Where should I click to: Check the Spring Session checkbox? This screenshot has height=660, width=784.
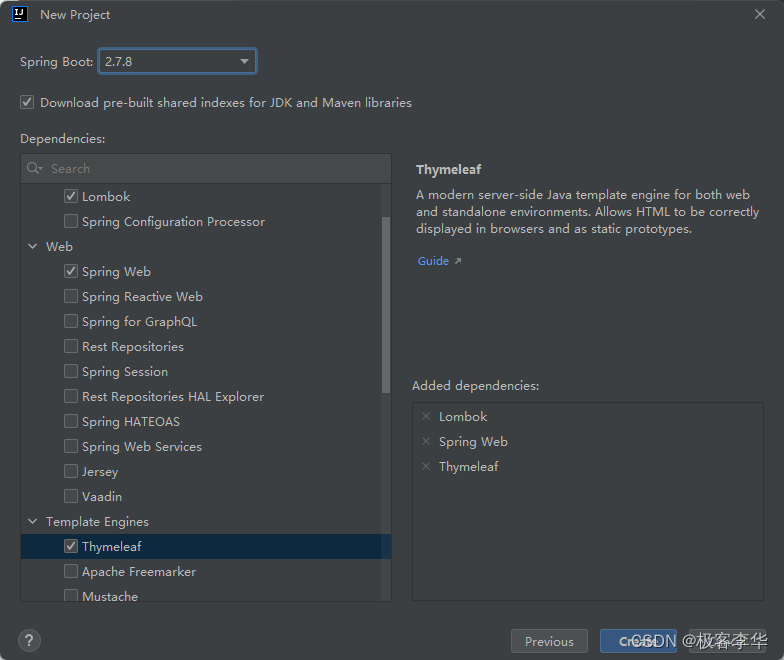(71, 371)
